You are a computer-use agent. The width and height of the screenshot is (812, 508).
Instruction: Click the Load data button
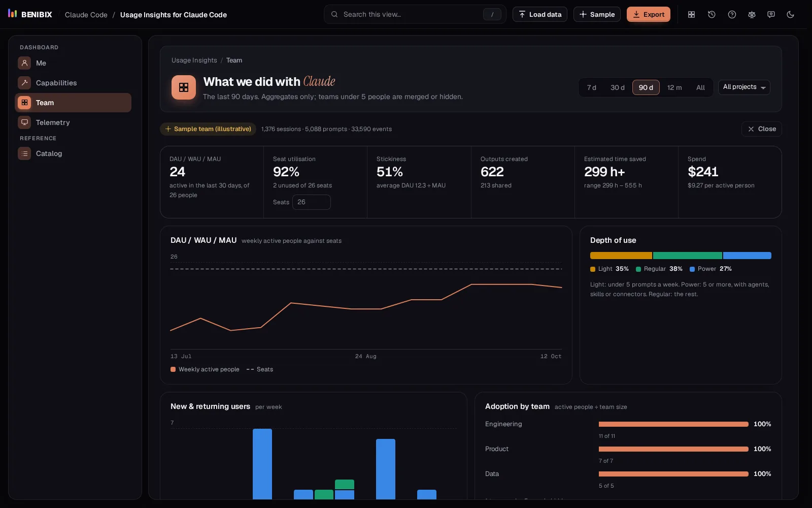[540, 14]
